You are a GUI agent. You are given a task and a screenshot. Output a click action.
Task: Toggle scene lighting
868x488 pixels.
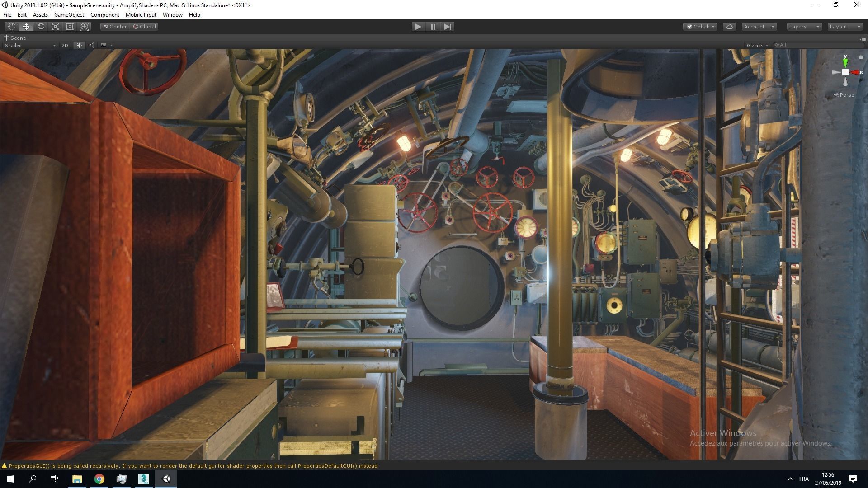(x=79, y=45)
